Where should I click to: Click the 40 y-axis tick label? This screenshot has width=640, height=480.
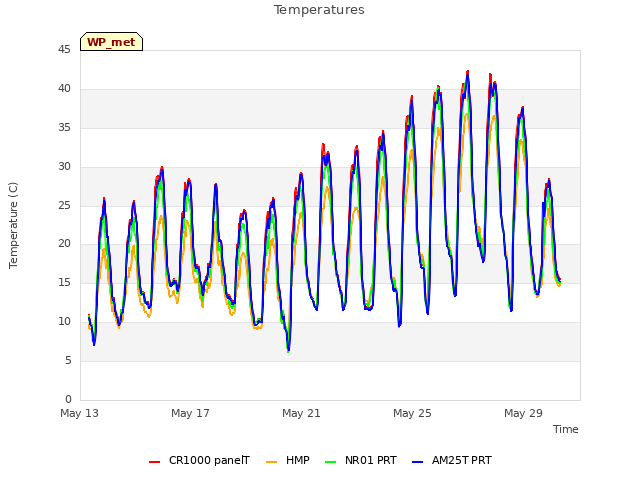click(64, 89)
